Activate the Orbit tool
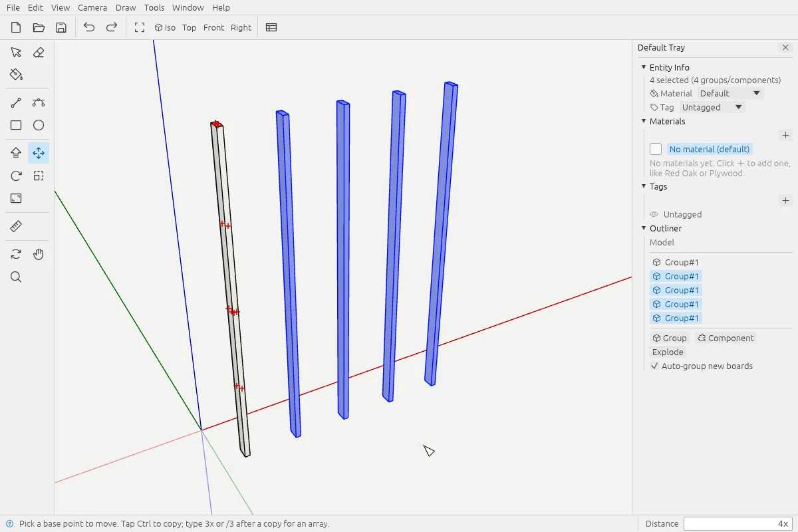The image size is (798, 532). (16, 255)
